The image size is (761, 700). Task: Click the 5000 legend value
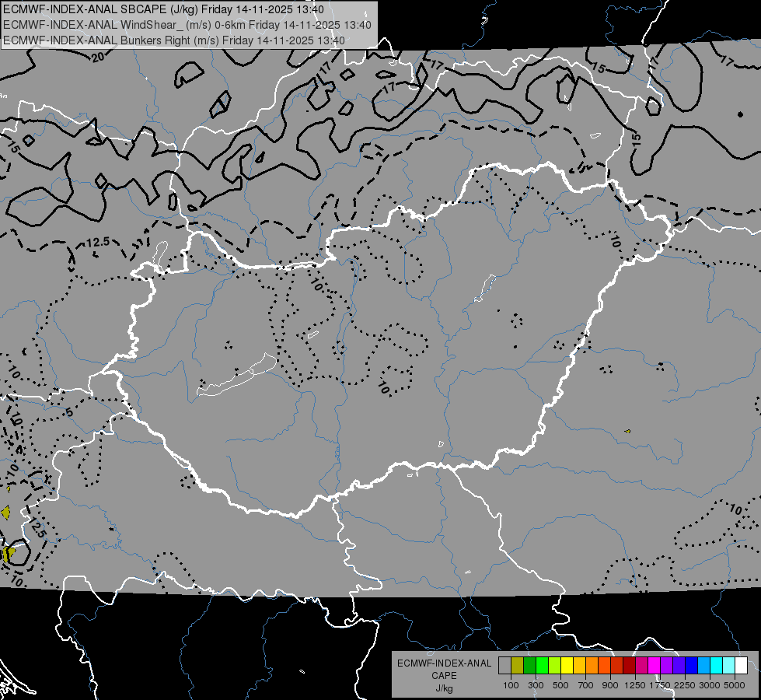click(735, 685)
